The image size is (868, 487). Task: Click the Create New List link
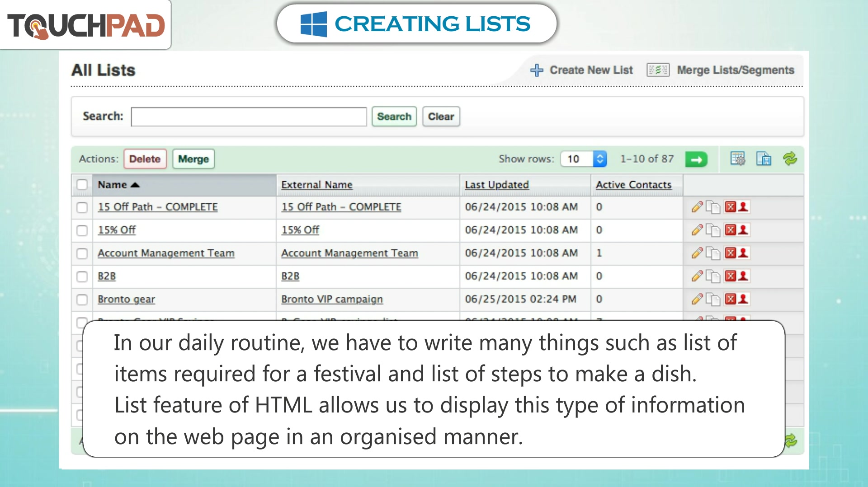tap(591, 70)
